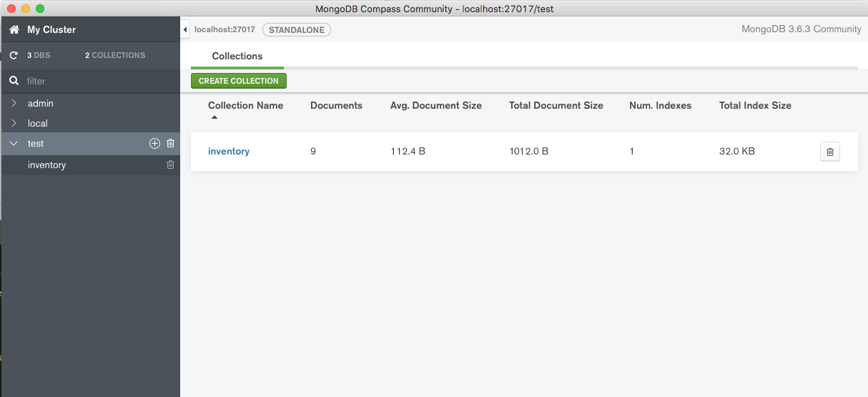Click into the sidebar filter field
This screenshot has width=868, height=397.
pyautogui.click(x=100, y=81)
